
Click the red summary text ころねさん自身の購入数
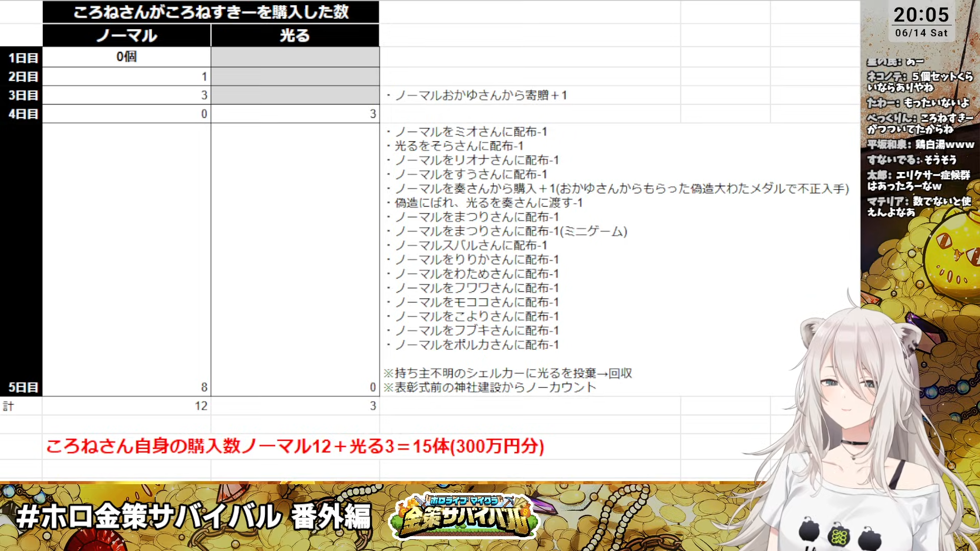click(295, 446)
